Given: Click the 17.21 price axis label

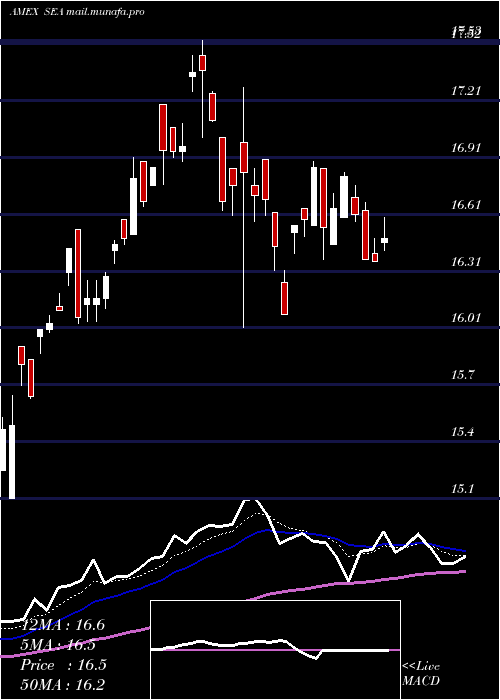Looking at the screenshot, I should coord(466,91).
